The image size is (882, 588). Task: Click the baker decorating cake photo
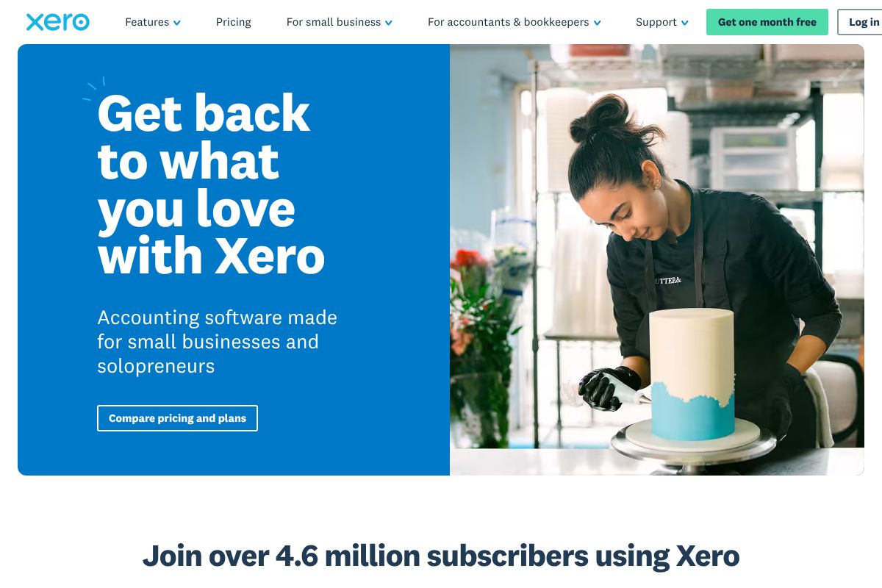pos(657,259)
